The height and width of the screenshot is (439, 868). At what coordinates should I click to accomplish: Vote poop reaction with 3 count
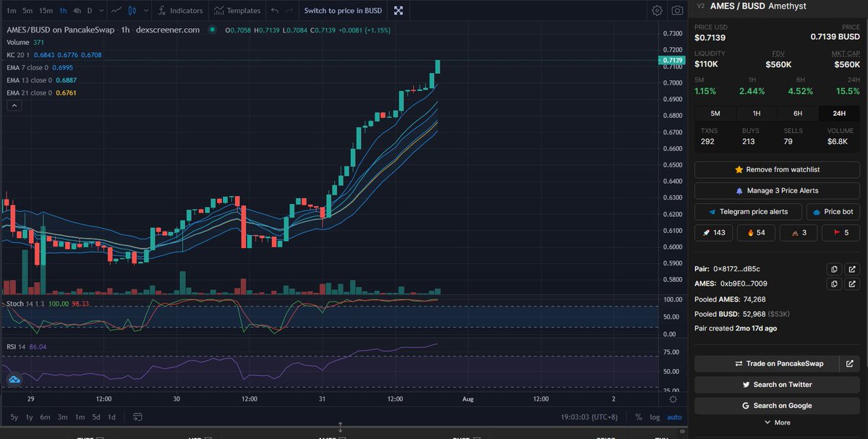click(x=798, y=232)
